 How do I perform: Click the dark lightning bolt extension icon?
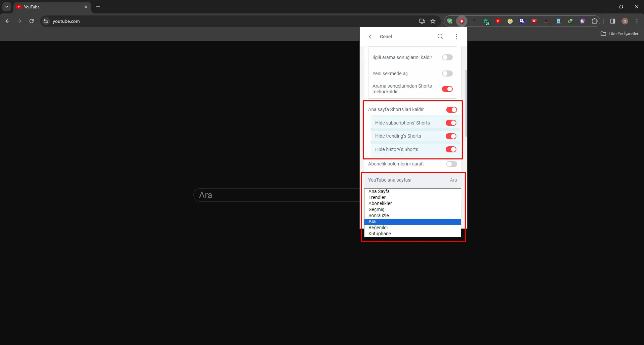coord(474,21)
